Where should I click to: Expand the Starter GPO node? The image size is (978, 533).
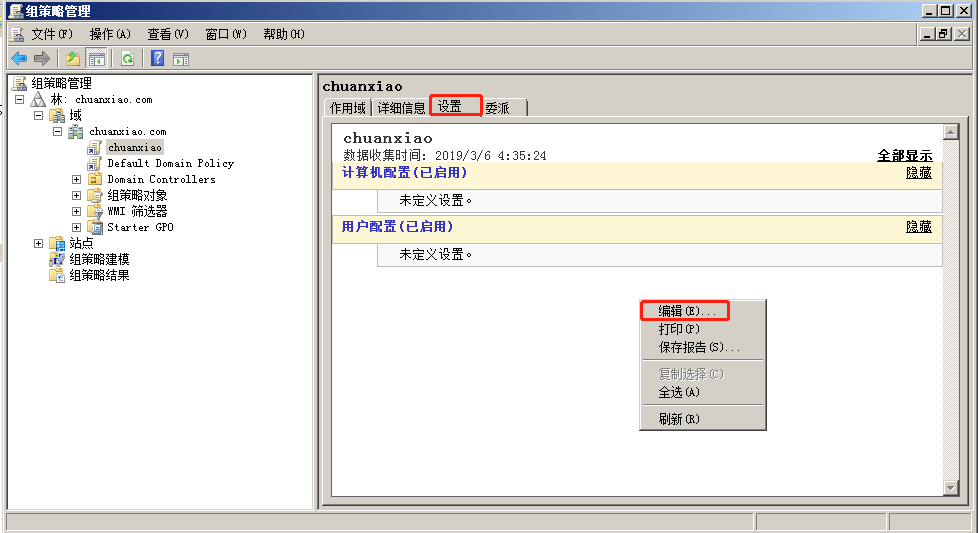click(76, 228)
